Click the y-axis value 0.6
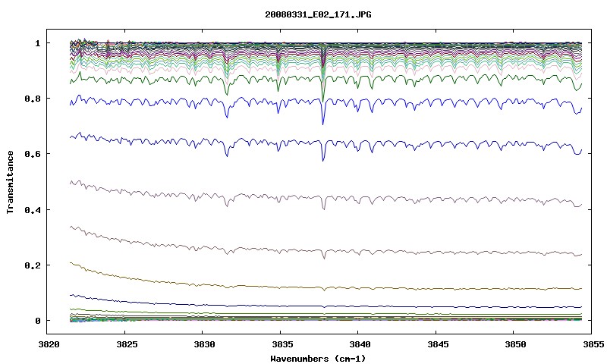This screenshot has width=607, height=364. [x=33, y=154]
